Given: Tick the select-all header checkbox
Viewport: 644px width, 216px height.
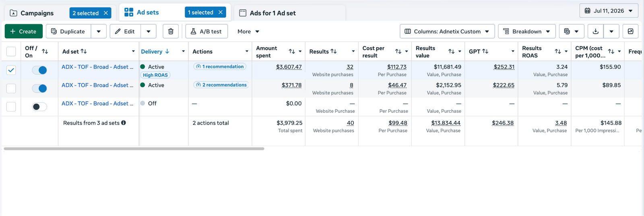Looking at the screenshot, I should coord(11,52).
